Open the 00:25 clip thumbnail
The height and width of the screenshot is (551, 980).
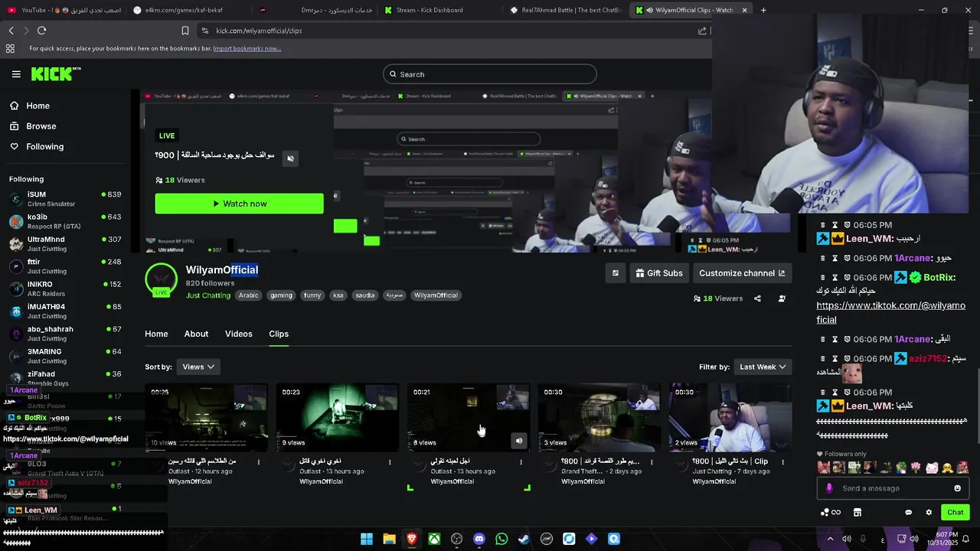tap(207, 418)
